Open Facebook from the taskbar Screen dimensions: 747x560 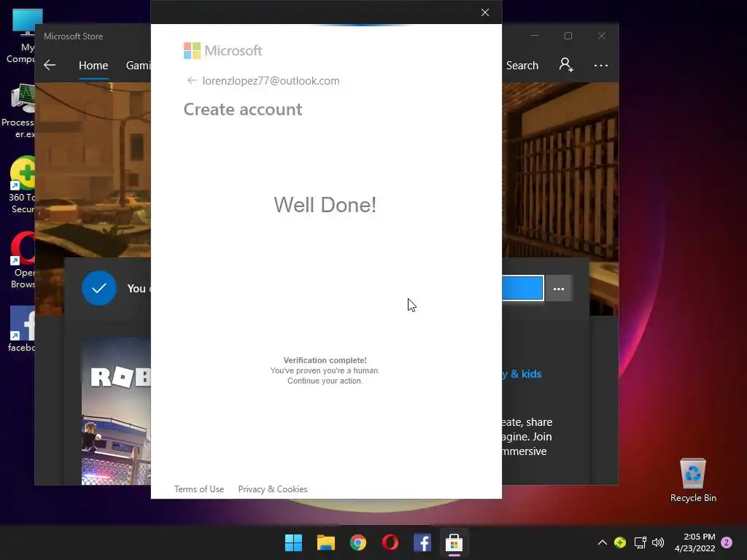(x=422, y=542)
